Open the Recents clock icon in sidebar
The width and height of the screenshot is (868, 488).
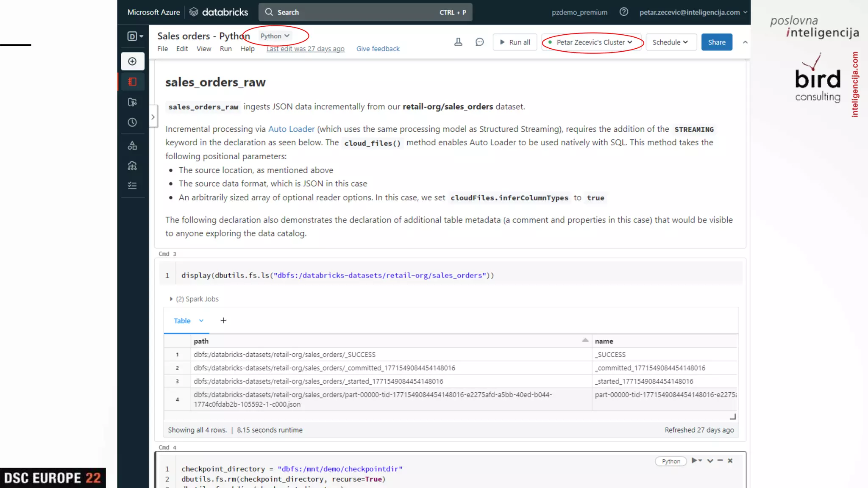tap(132, 122)
